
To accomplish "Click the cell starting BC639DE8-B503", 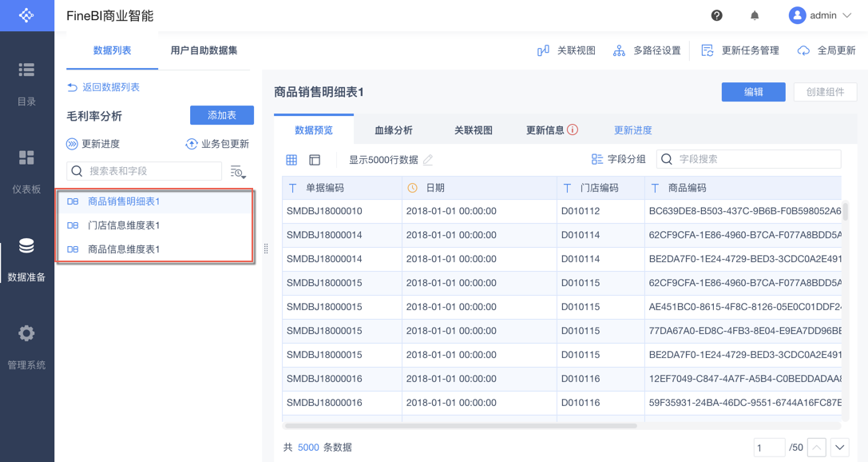I will click(x=743, y=211).
